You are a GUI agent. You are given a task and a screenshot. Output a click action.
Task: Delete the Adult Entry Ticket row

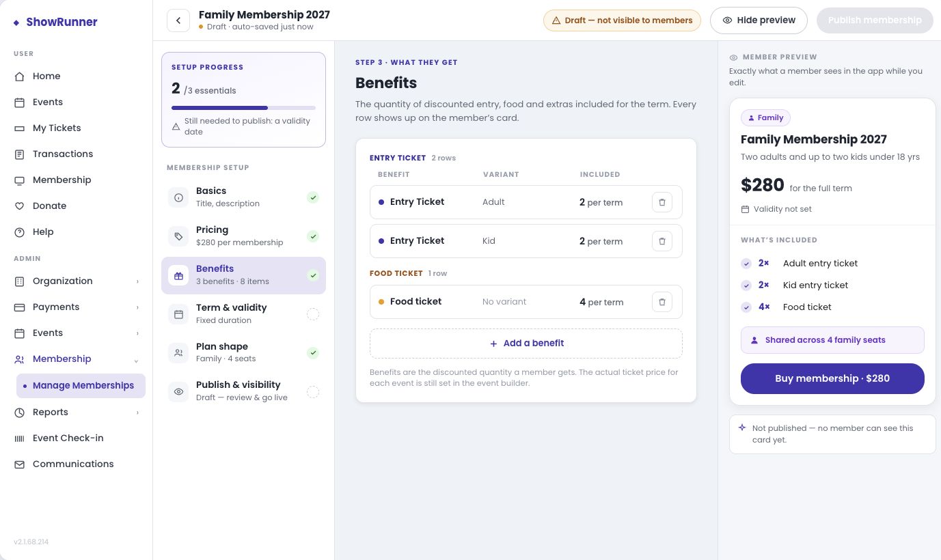click(x=662, y=202)
